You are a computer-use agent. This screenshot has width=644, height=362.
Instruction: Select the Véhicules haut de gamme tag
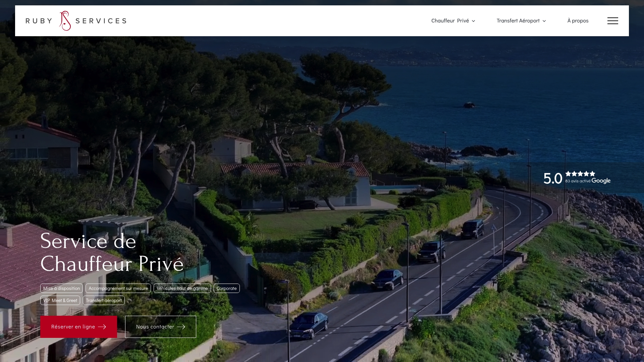pyautogui.click(x=182, y=288)
